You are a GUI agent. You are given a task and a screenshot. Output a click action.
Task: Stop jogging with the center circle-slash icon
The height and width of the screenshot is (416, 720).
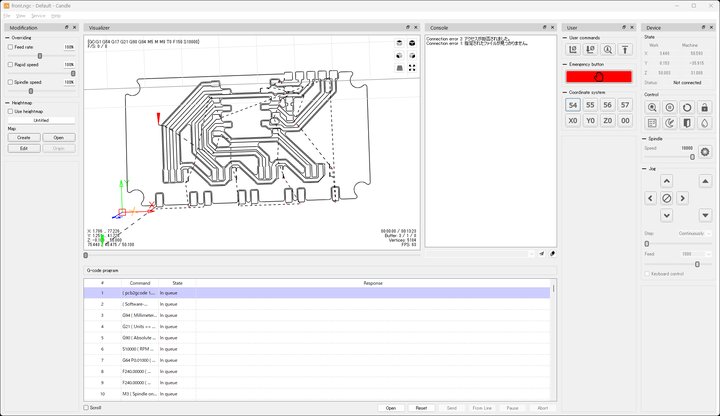(x=667, y=198)
